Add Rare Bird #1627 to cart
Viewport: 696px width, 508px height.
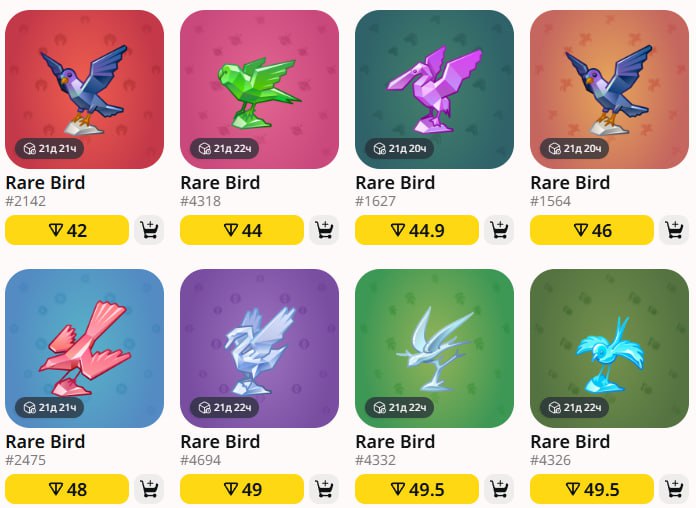tap(499, 230)
